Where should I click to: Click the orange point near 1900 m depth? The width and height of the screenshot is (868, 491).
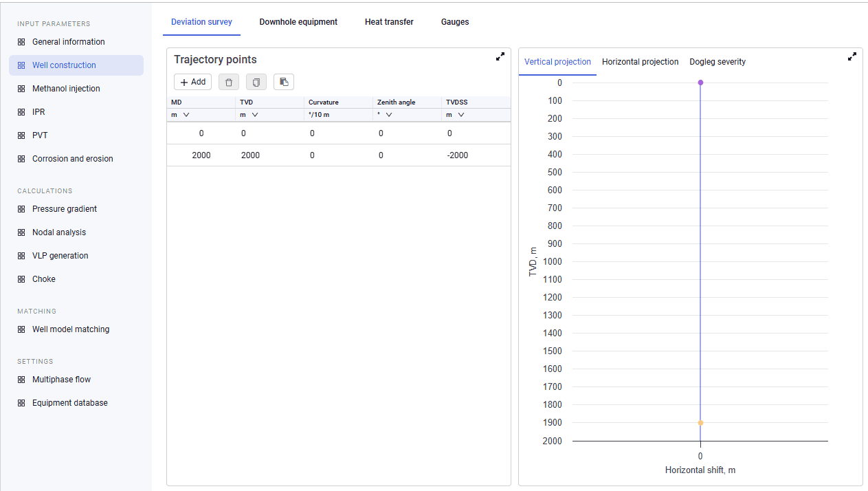coord(700,423)
